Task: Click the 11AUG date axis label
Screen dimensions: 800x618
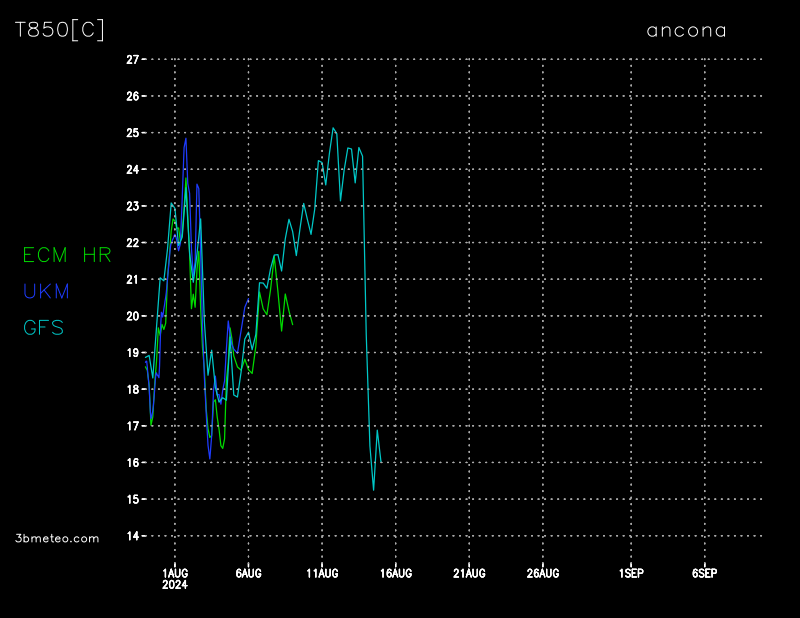Action: pos(322,573)
